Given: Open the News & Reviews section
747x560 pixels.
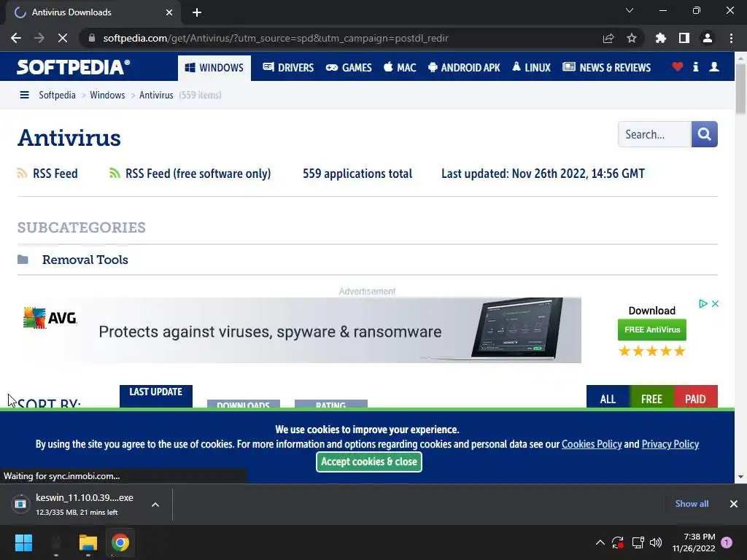Looking at the screenshot, I should [x=606, y=68].
